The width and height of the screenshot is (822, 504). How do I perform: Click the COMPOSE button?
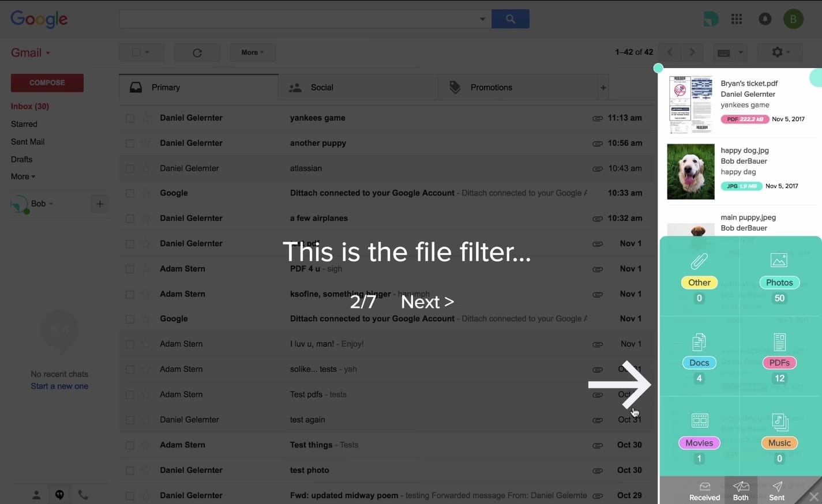pos(47,83)
